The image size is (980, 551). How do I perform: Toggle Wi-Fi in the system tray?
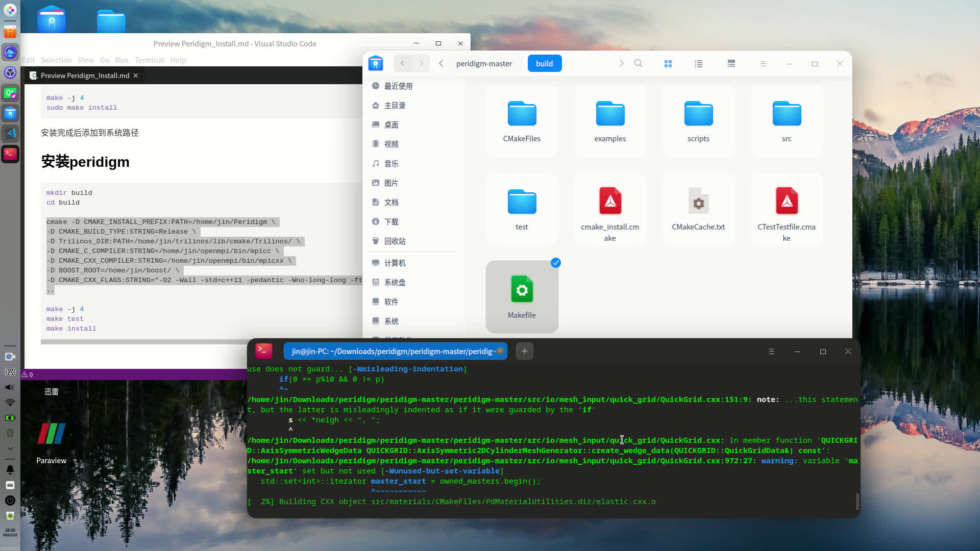click(x=9, y=402)
